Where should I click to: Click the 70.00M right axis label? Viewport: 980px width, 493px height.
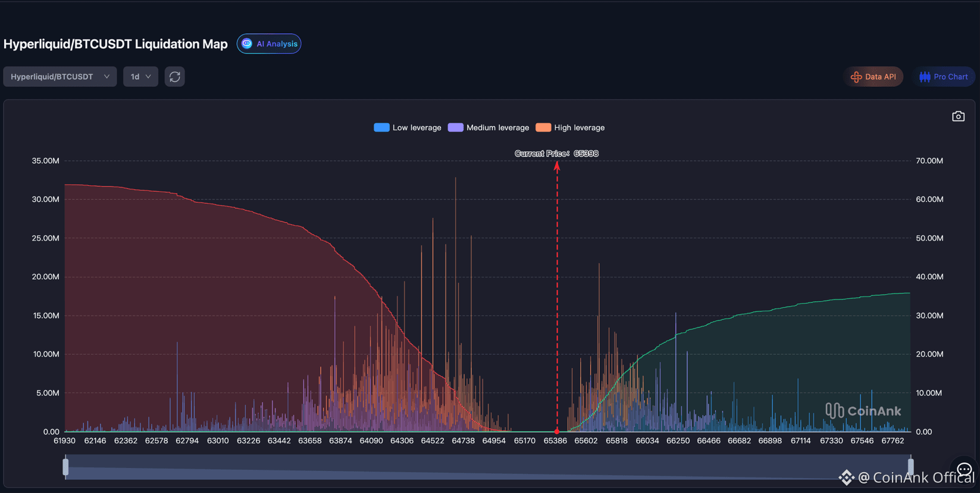pyautogui.click(x=929, y=161)
